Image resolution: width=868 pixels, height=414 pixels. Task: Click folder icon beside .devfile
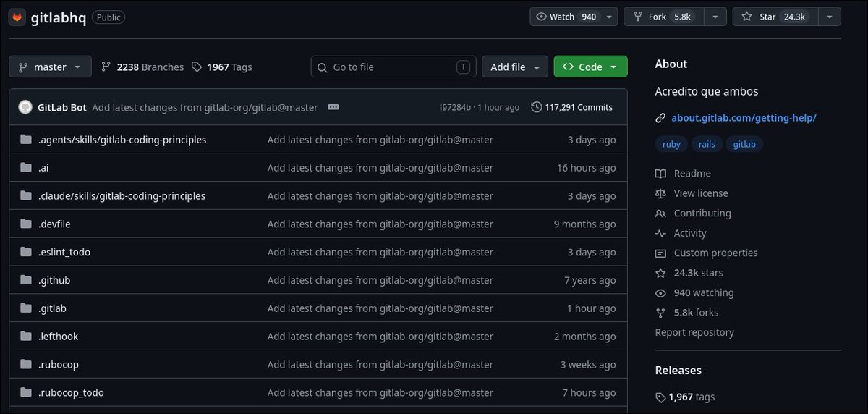coord(27,224)
